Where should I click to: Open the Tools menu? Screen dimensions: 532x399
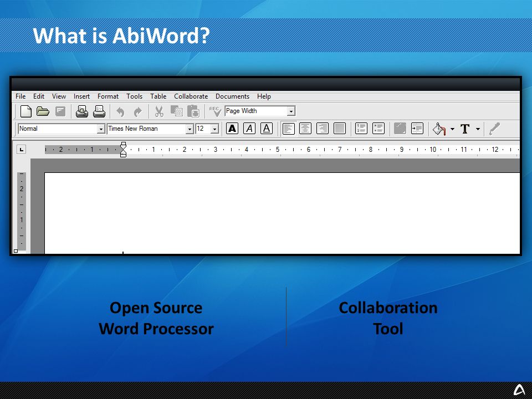tap(134, 96)
